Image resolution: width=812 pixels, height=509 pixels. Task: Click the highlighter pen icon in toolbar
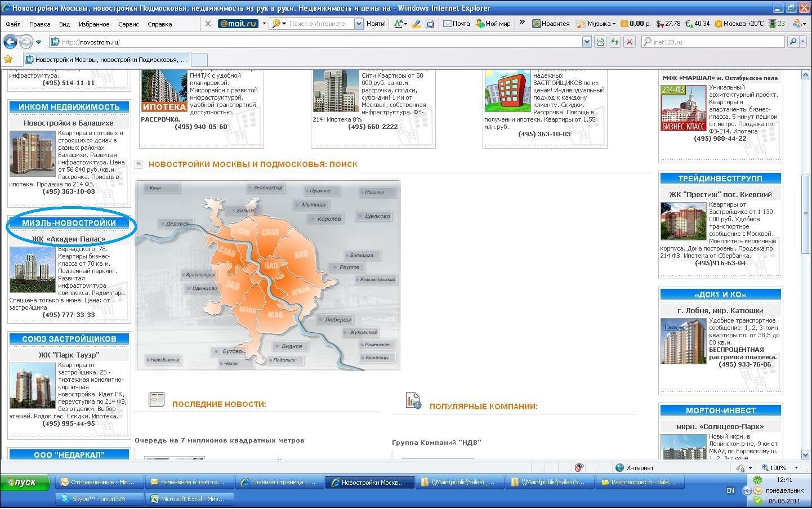coord(416,24)
